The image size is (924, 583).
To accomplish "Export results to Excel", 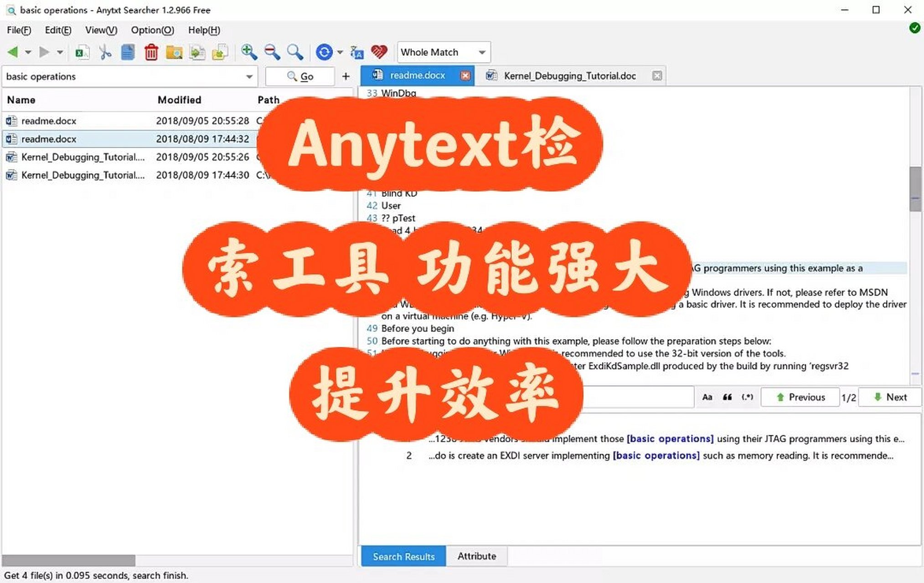I will pos(82,52).
